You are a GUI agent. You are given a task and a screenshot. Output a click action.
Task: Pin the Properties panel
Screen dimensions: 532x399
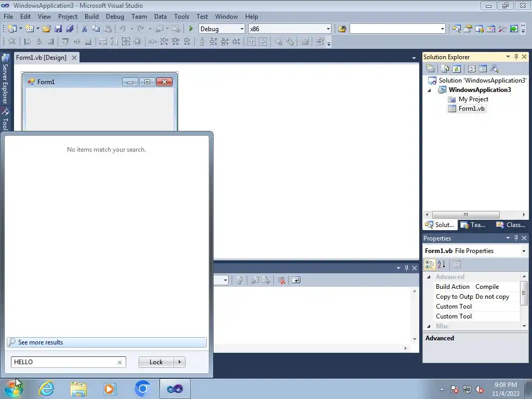coord(516,238)
